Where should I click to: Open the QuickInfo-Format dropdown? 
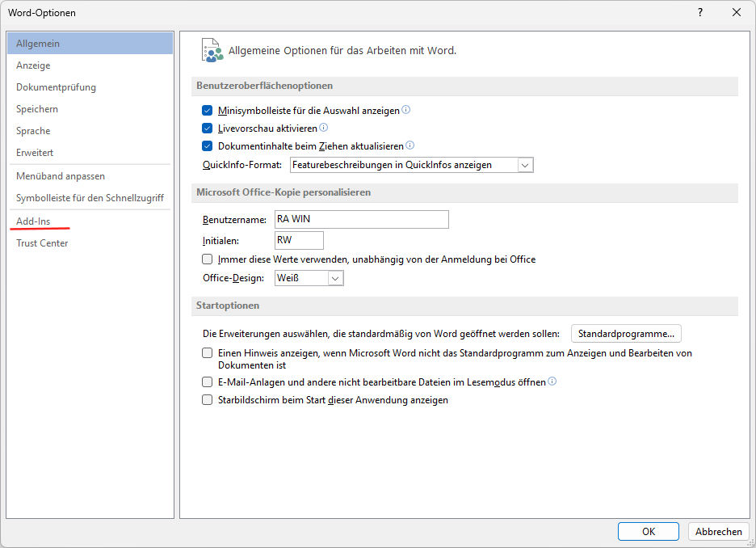pyautogui.click(x=525, y=165)
